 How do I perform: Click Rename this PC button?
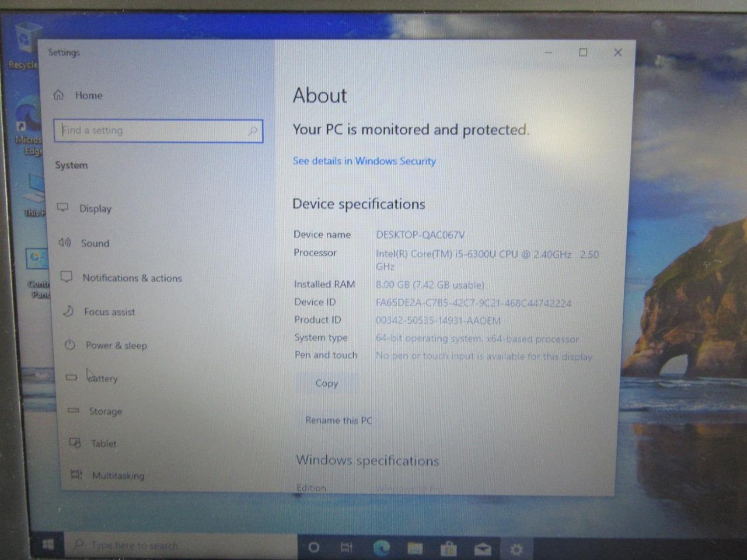coord(338,420)
